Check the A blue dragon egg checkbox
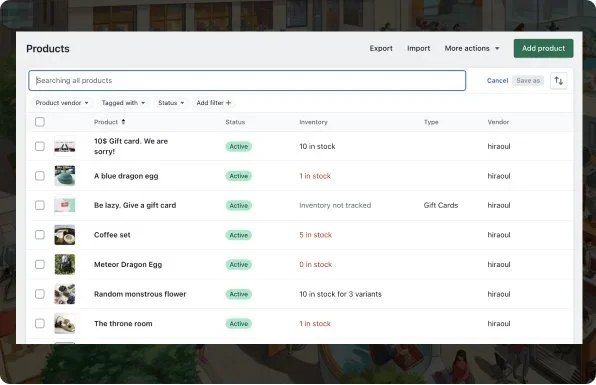This screenshot has height=385, width=596. click(40, 176)
